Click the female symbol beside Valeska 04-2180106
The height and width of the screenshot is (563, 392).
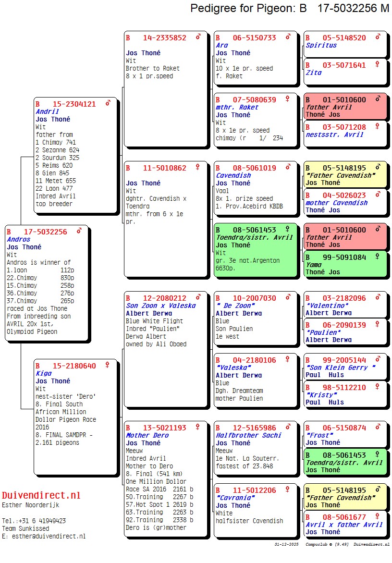tap(288, 359)
